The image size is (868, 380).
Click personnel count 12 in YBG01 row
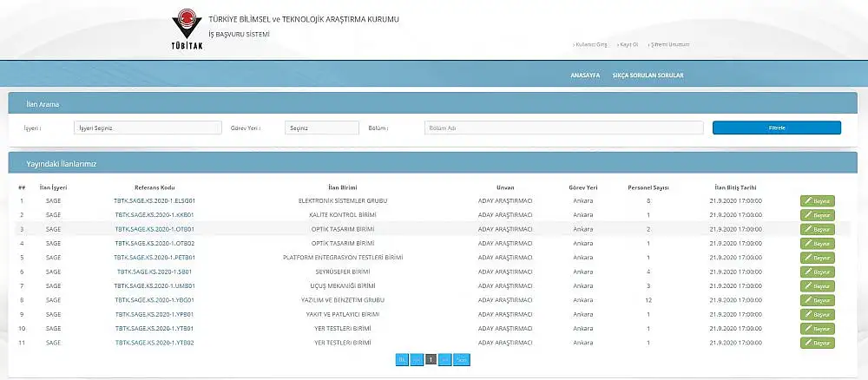(648, 300)
